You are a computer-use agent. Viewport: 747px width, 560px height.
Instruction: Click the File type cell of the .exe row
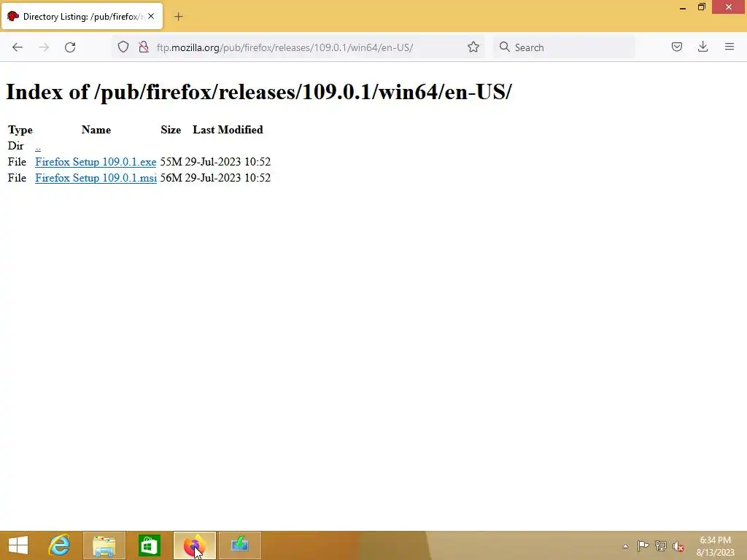(x=18, y=162)
